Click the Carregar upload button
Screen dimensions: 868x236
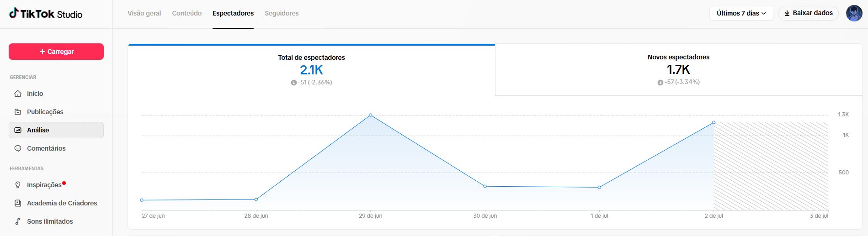[x=56, y=52]
